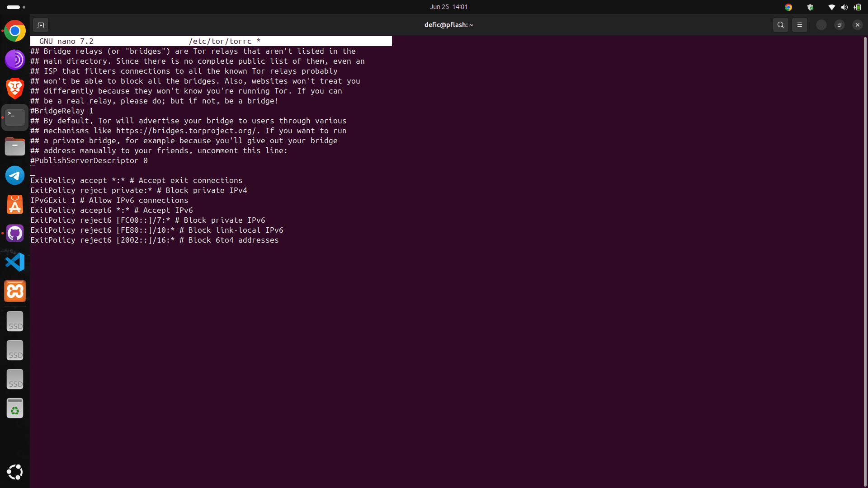Open the second SSD drive in the dock
Image resolution: width=868 pixels, height=488 pixels.
point(15,351)
